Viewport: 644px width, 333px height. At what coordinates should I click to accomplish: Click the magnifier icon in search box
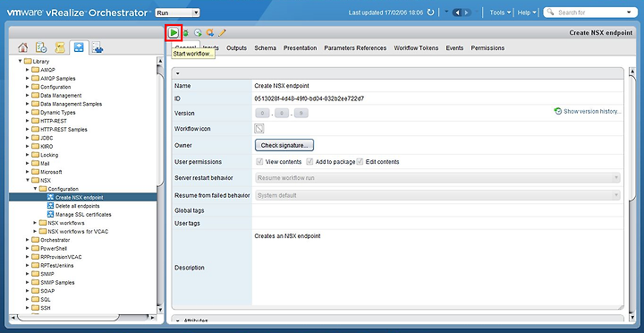tap(551, 13)
